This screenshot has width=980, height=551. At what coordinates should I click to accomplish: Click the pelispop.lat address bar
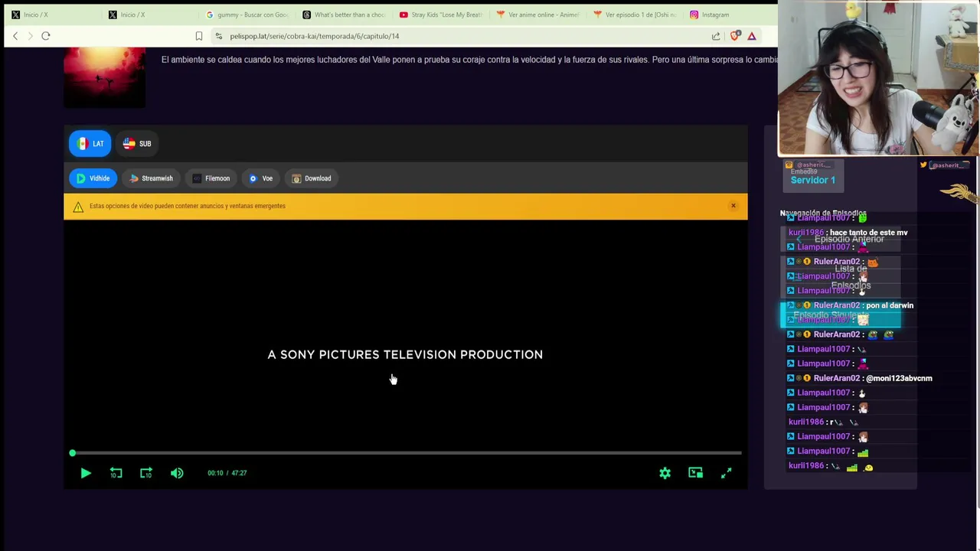(315, 36)
